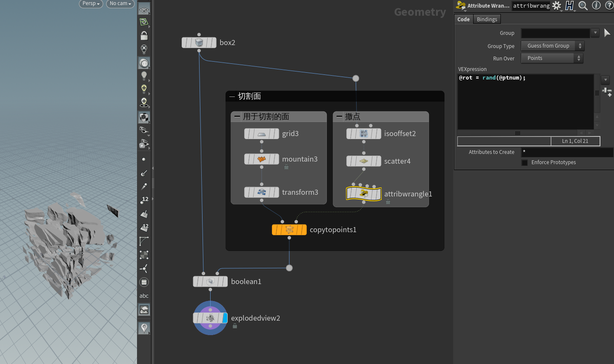Screen dimensions: 614x364
Task: Select the box2 node icon
Action: 199,43
